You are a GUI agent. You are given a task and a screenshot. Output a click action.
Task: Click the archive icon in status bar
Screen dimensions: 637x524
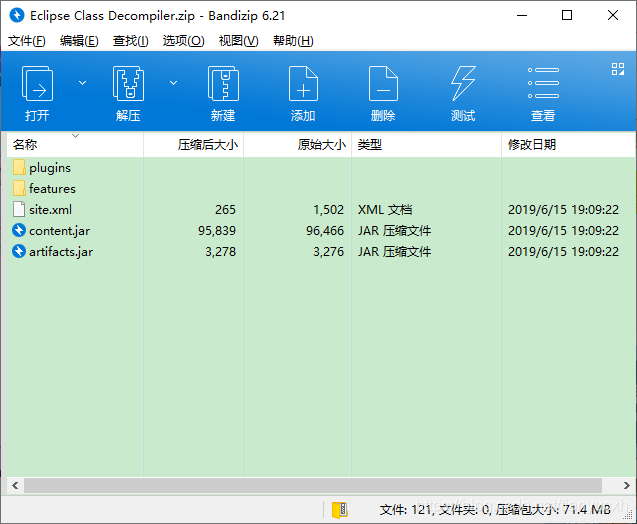point(340,510)
